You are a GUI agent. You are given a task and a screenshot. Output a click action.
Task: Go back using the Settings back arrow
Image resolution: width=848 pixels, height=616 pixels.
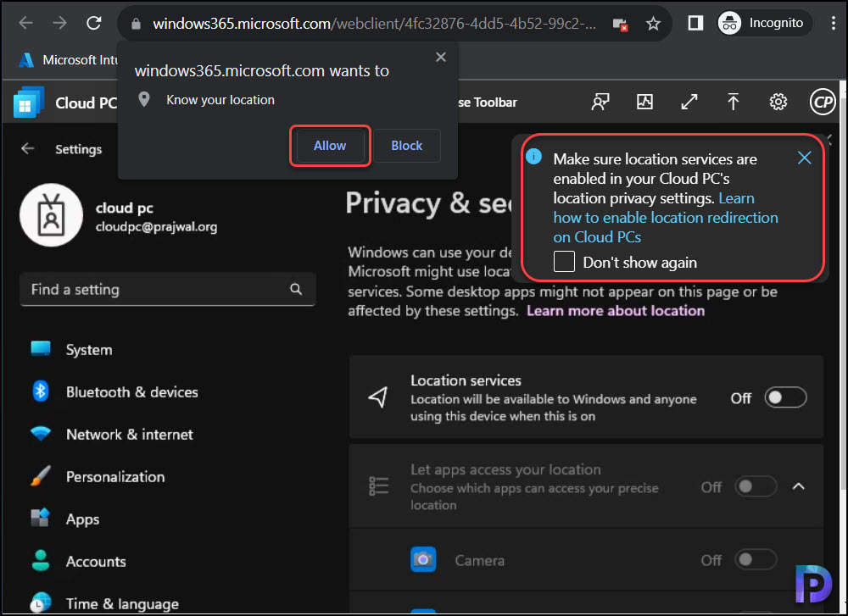28,148
